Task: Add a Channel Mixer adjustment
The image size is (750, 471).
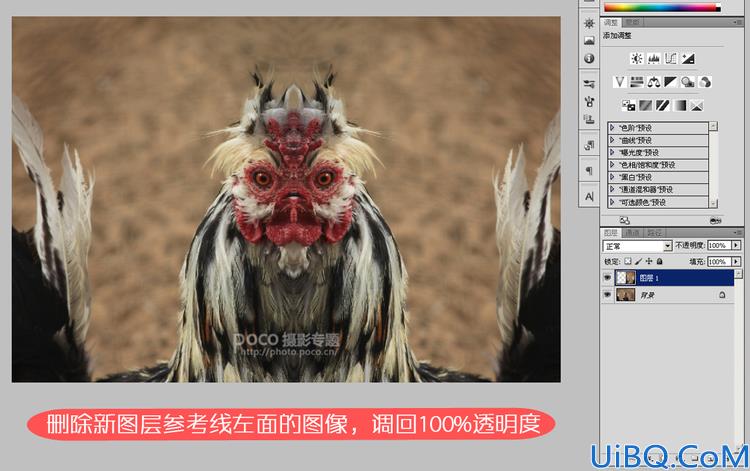Action: click(x=705, y=82)
